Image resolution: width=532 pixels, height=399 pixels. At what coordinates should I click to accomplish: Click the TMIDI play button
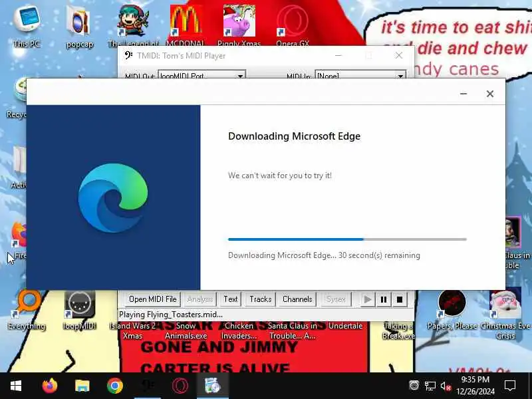(368, 299)
